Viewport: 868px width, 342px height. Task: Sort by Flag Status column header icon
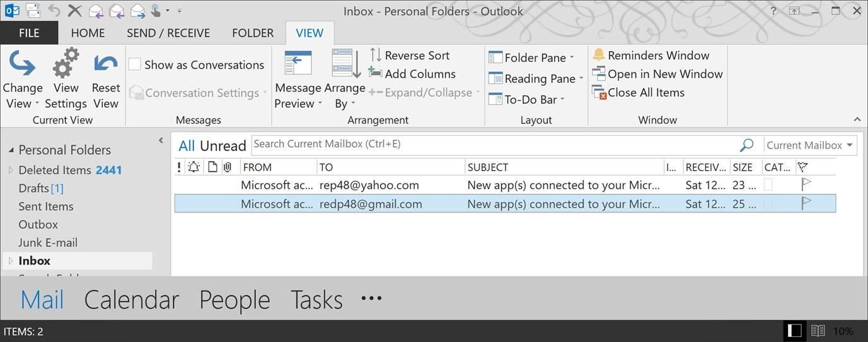(x=802, y=167)
